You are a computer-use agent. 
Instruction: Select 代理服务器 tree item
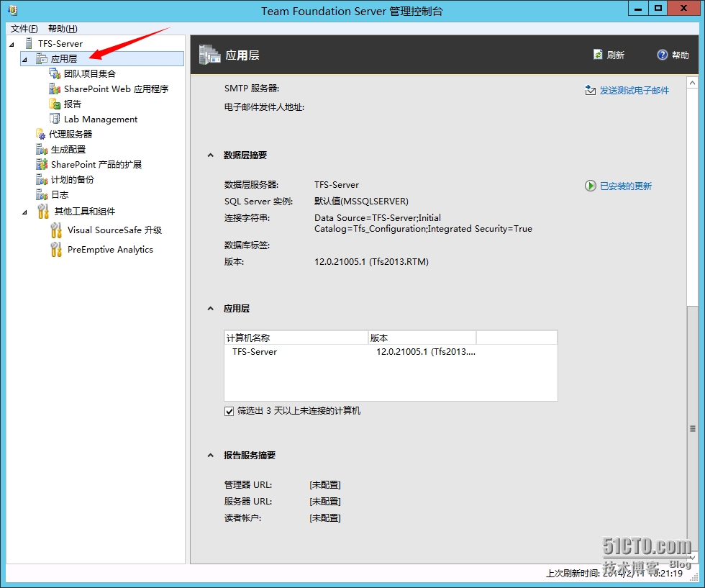70,134
